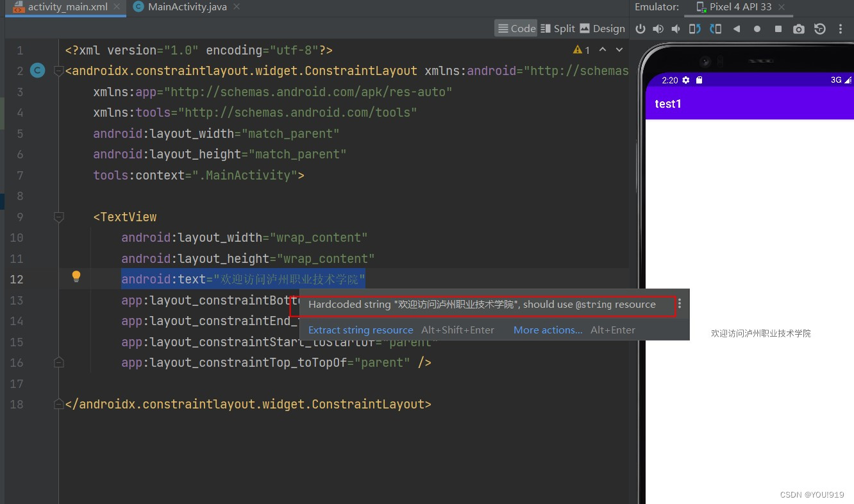The width and height of the screenshot is (854, 504).
Task: Rotate emulator left with the rotate icon
Action: 695,29
